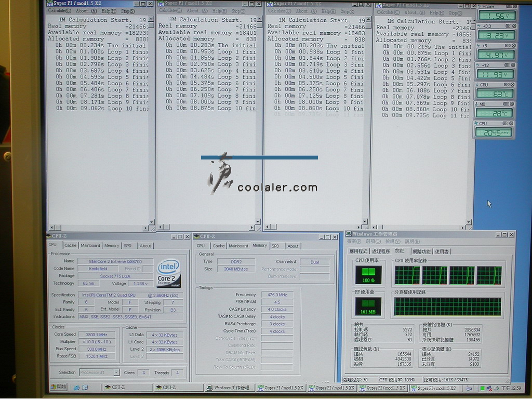Image resolution: width=532 pixels, height=399 pixels.
Task: Click the taskbar clock showing 12:59
Action: 511,388
